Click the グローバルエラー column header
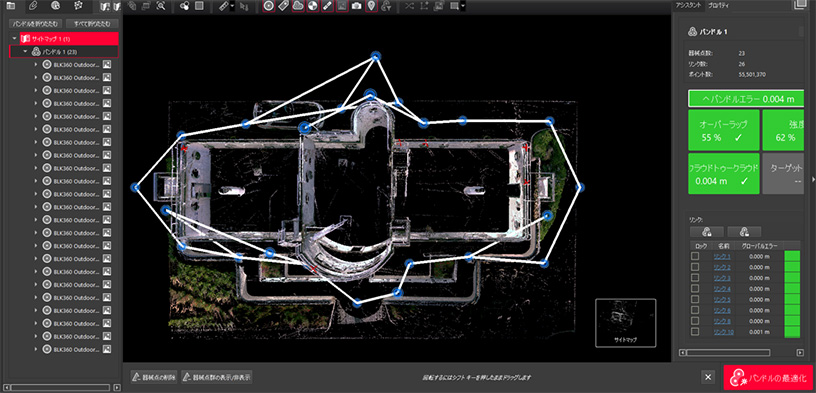 point(760,245)
